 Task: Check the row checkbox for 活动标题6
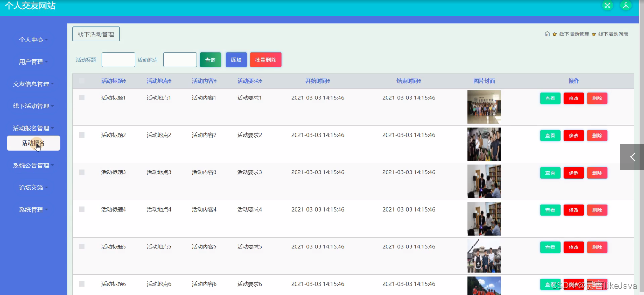[x=82, y=284]
